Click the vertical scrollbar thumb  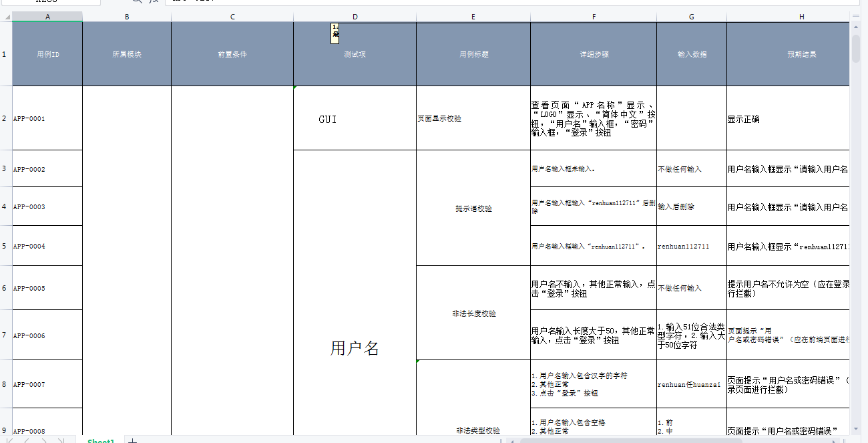(x=856, y=49)
